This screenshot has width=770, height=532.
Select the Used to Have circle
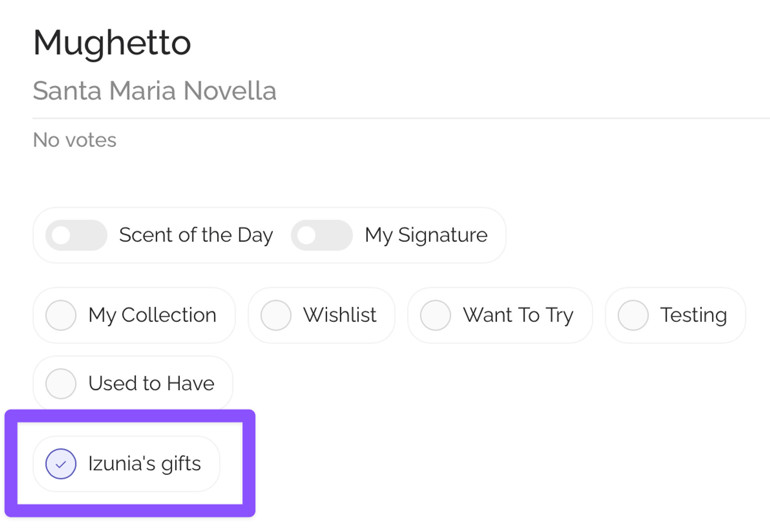click(x=61, y=384)
